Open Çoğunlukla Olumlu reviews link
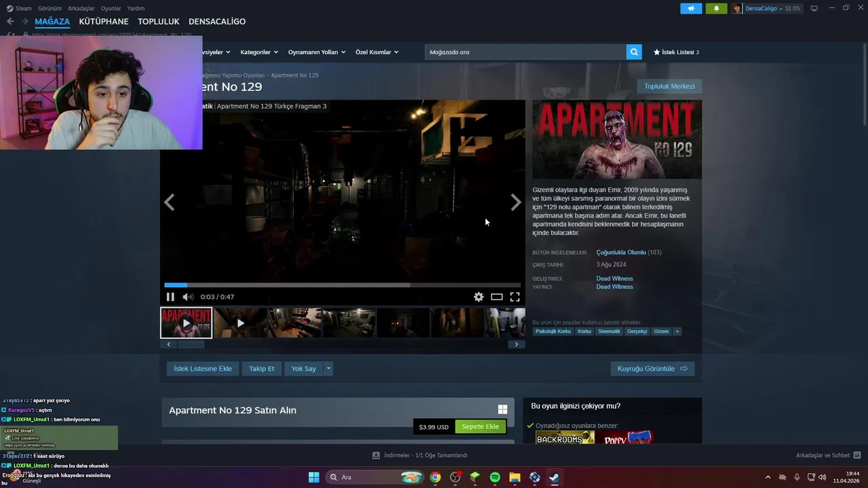The height and width of the screenshot is (488, 868). pos(620,252)
